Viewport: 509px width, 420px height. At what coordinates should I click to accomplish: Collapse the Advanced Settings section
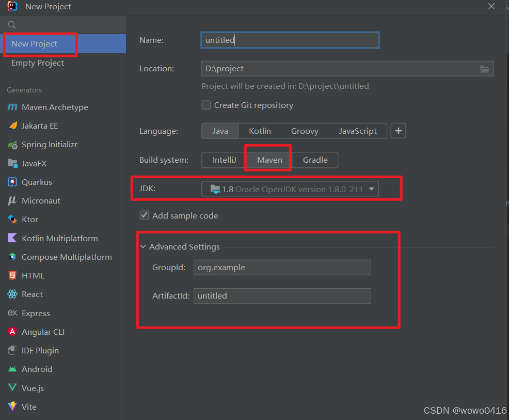143,246
